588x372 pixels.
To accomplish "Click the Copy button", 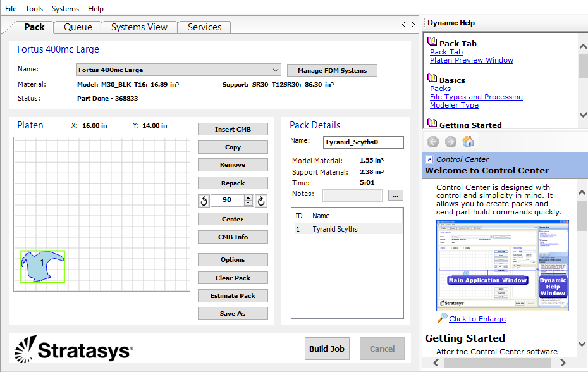I will point(233,147).
